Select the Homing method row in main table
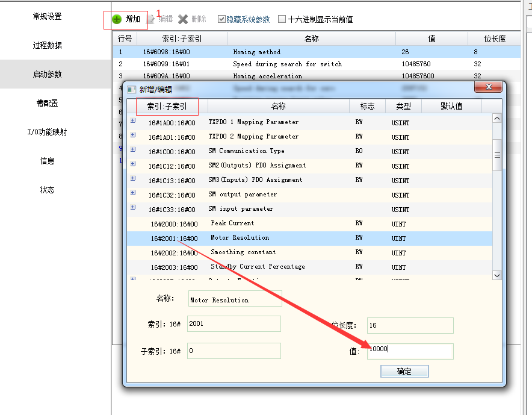Image resolution: width=532 pixels, height=415 pixels. 317,52
